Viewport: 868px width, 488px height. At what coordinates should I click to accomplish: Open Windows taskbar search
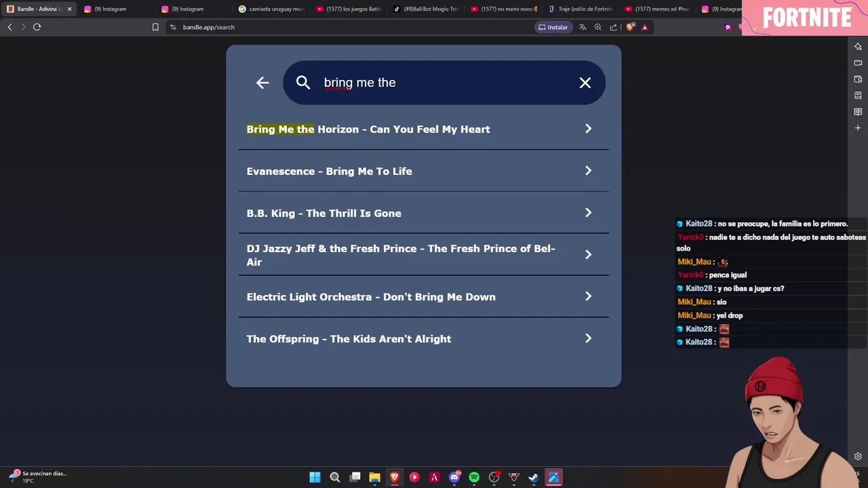coord(335,477)
